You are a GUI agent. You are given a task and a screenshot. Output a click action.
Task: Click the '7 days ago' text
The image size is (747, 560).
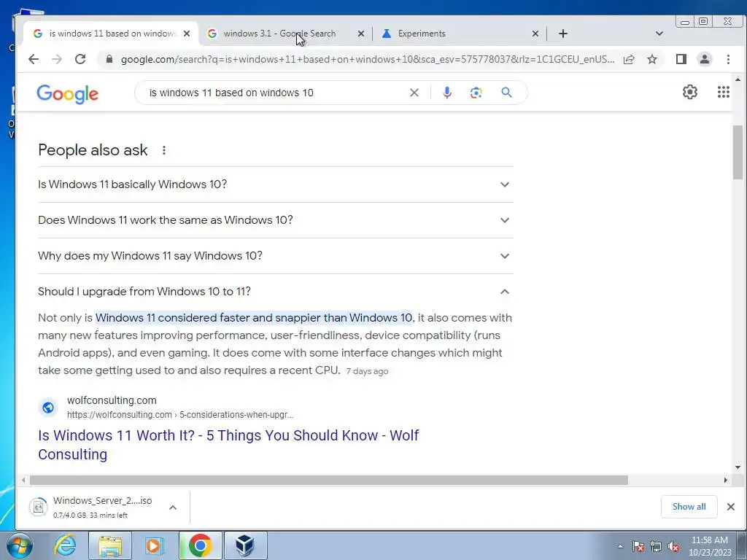pyautogui.click(x=368, y=371)
